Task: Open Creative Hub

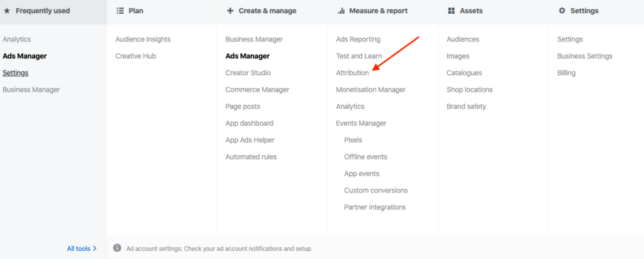Action: (x=136, y=56)
